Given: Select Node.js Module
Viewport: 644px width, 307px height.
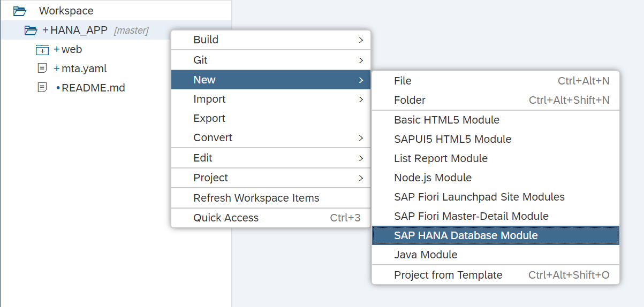Looking at the screenshot, I should coord(496,178).
